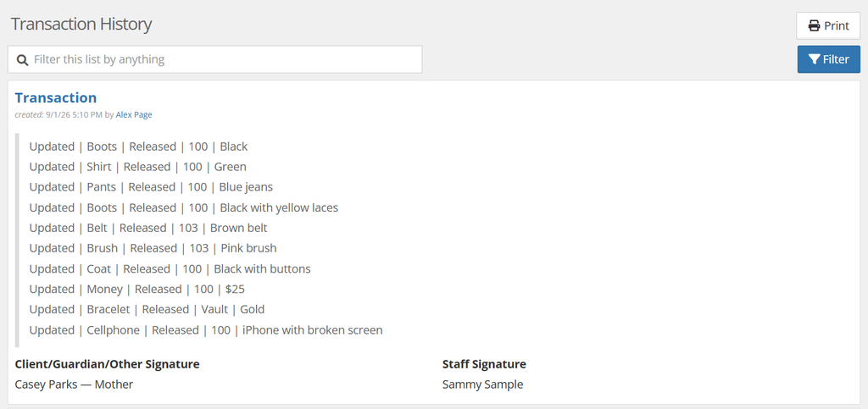Screen dimensions: 868x409
Task: Select the Pants Blue jeans entry
Action: tap(151, 187)
